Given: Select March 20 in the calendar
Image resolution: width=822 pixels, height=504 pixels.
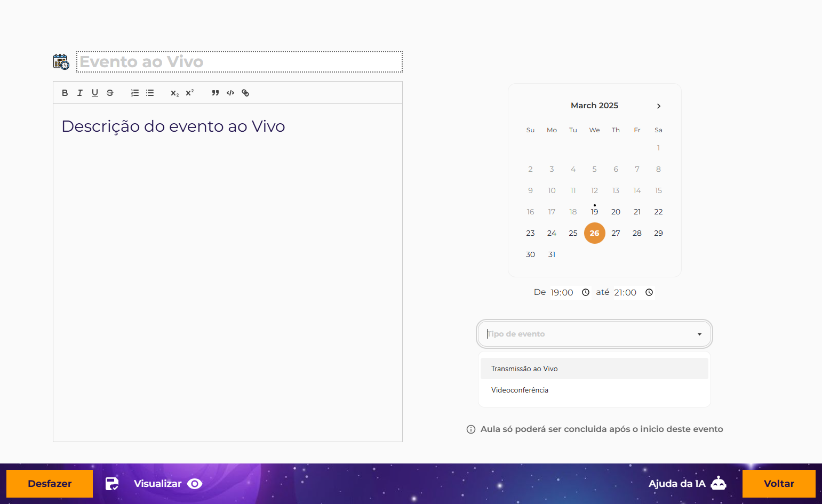Looking at the screenshot, I should pyautogui.click(x=616, y=212).
